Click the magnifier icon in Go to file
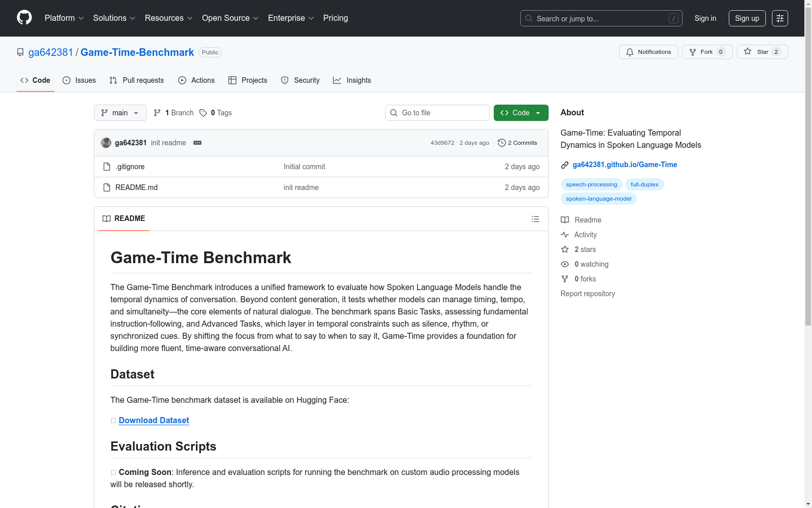Screen dimensions: 812x508 394,113
